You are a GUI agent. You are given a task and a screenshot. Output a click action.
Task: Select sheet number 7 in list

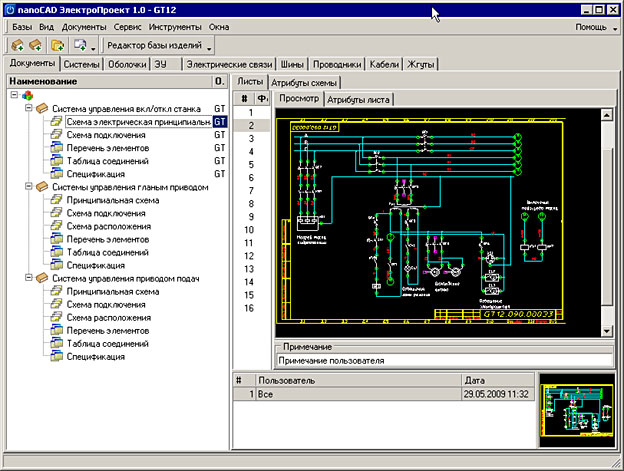251,191
